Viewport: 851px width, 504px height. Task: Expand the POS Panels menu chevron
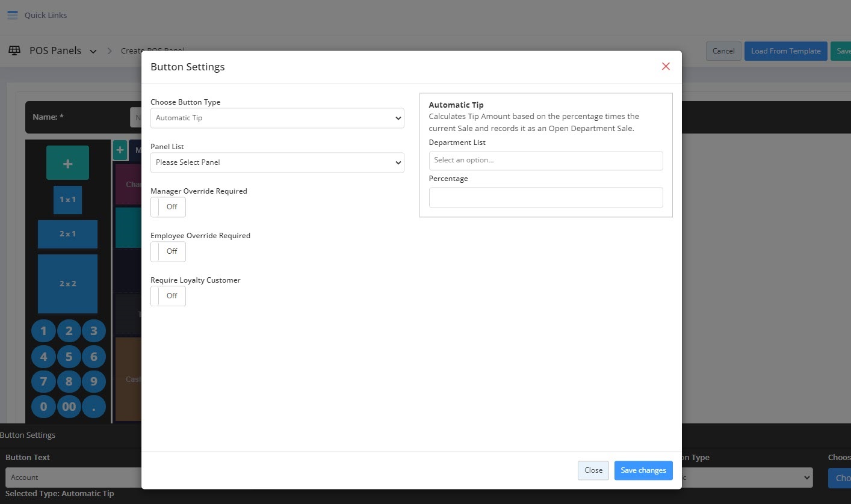point(93,52)
